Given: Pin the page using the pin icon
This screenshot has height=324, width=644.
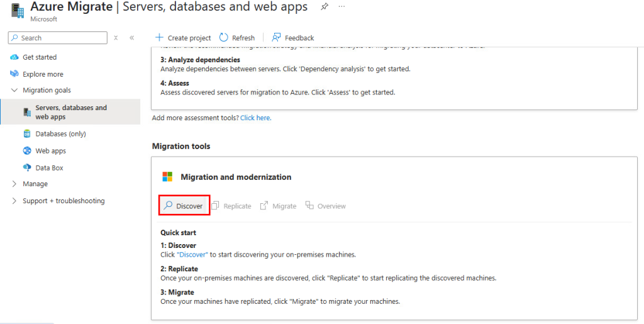Looking at the screenshot, I should click(325, 7).
